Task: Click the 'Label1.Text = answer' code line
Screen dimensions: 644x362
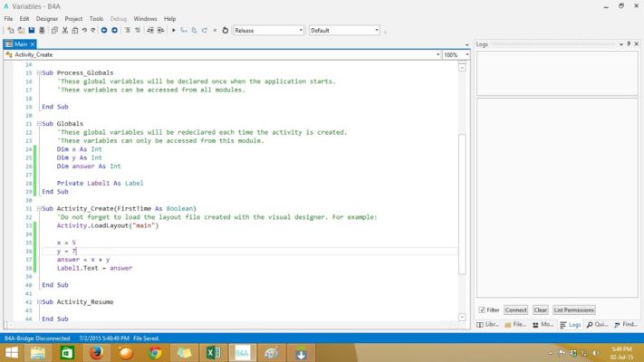Action: point(94,268)
